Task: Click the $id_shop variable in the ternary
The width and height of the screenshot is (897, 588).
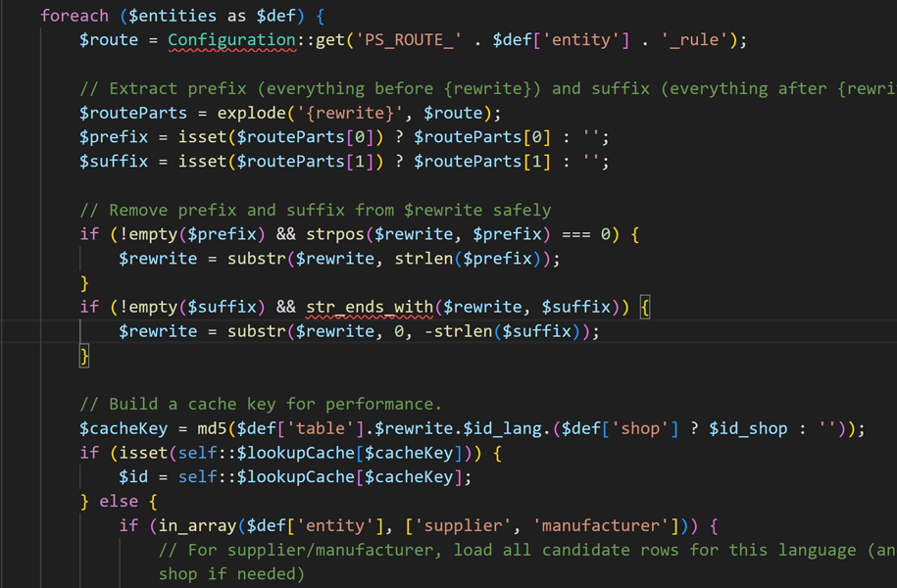Action: pos(748,428)
